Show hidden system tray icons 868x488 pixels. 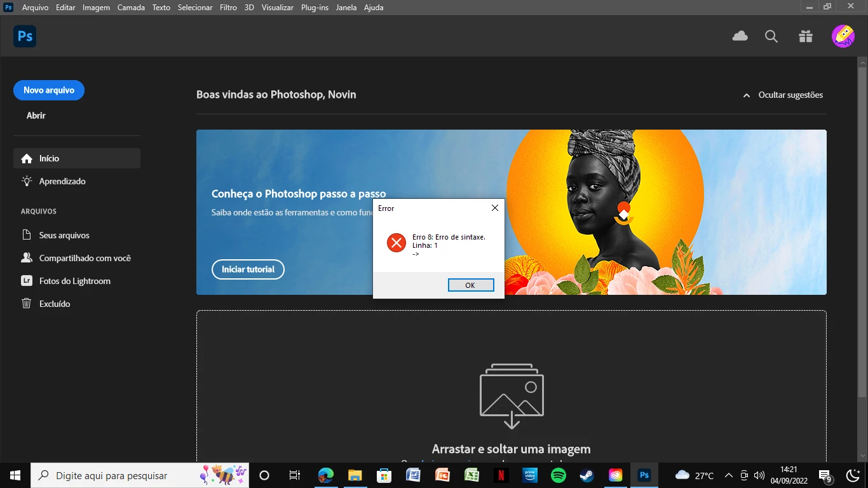pyautogui.click(x=729, y=475)
